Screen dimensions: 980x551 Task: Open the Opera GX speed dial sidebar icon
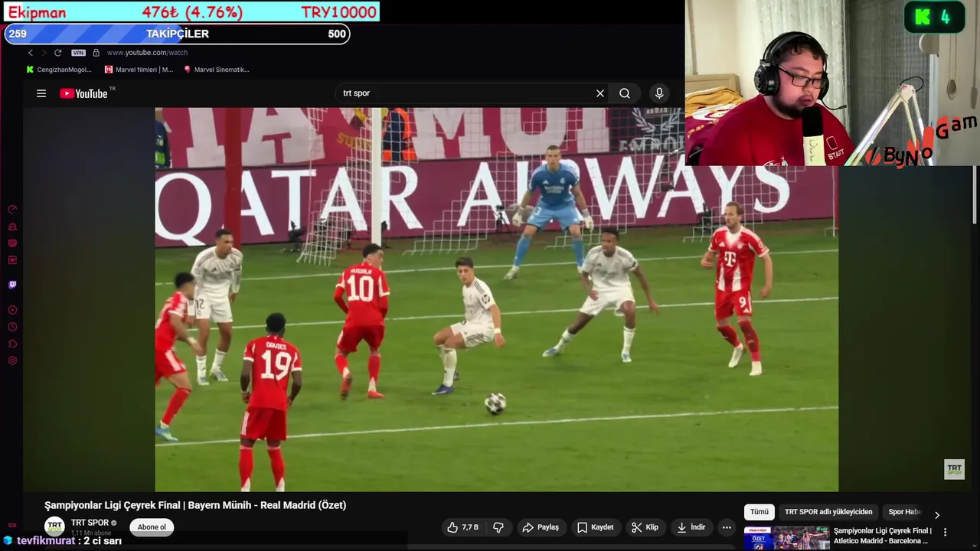click(12, 210)
